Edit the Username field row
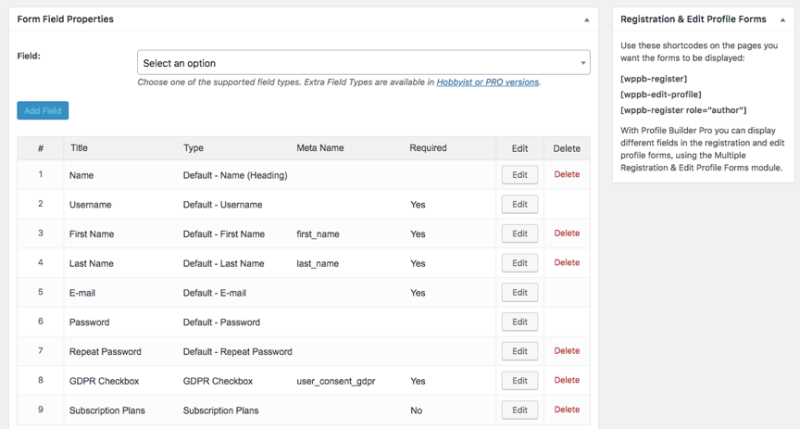800x429 pixels. coord(519,204)
